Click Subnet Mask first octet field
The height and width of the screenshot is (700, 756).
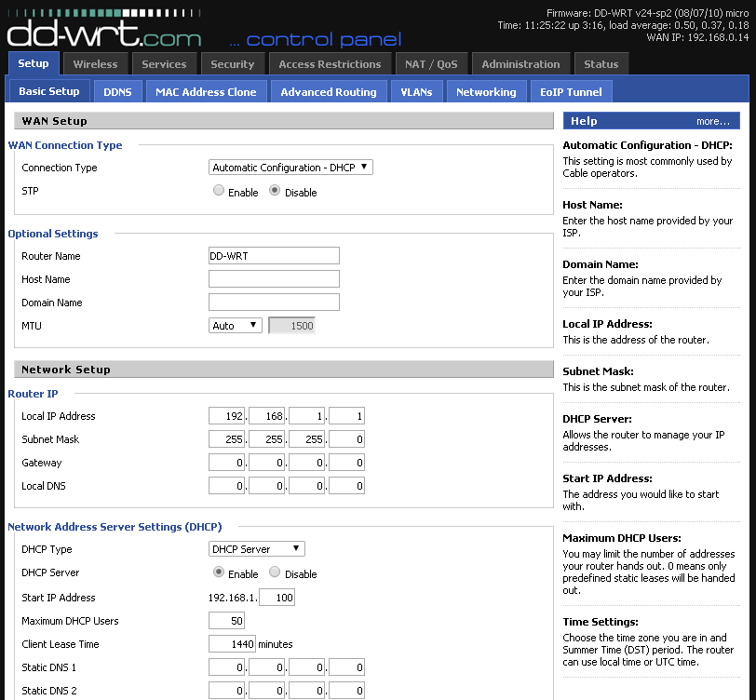coord(226,438)
